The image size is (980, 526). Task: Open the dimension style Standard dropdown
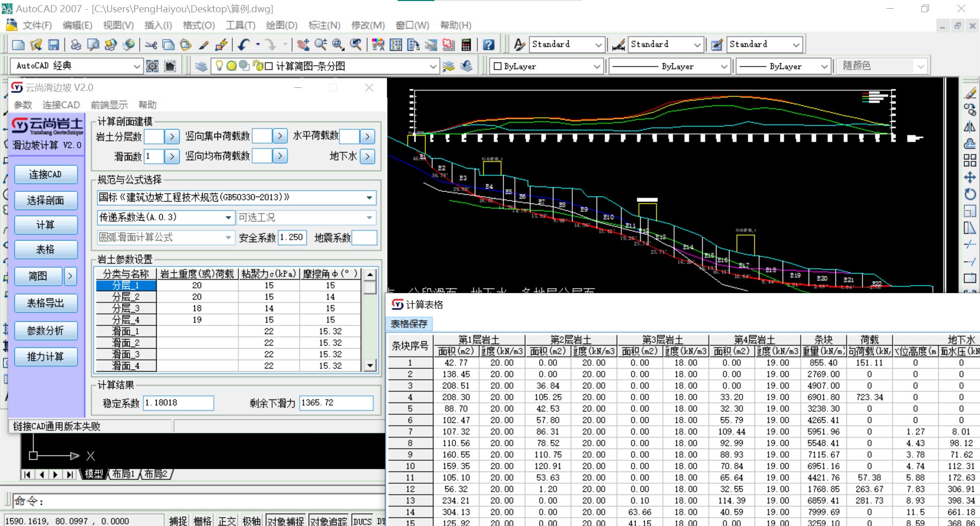(697, 45)
